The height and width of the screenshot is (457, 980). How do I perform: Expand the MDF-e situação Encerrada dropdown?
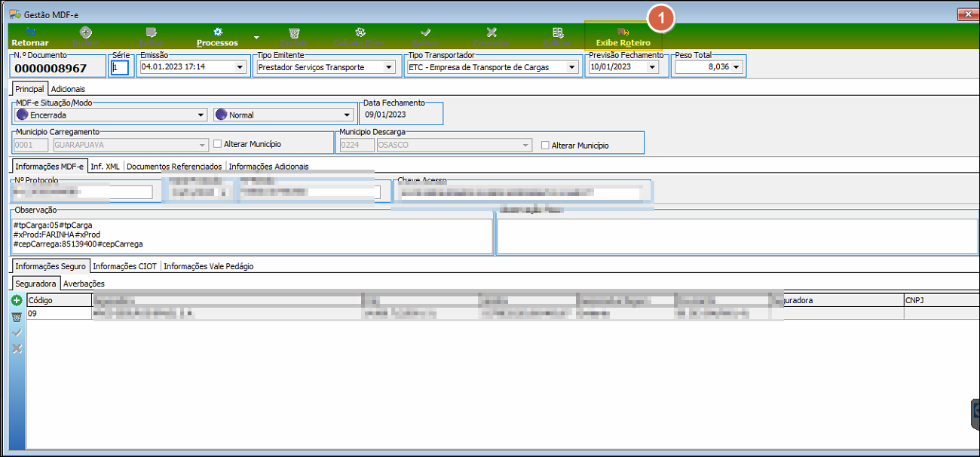coord(201,115)
